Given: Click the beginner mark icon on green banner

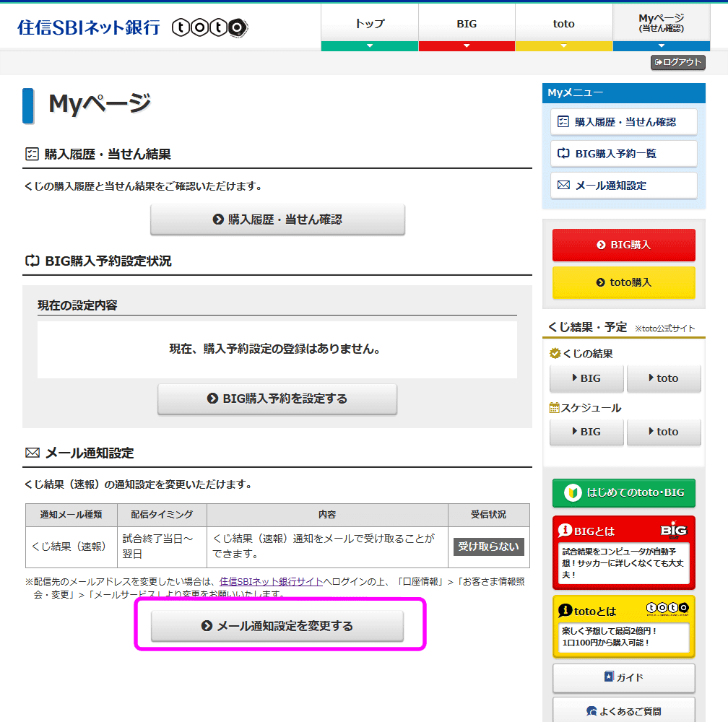Looking at the screenshot, I should [573, 493].
